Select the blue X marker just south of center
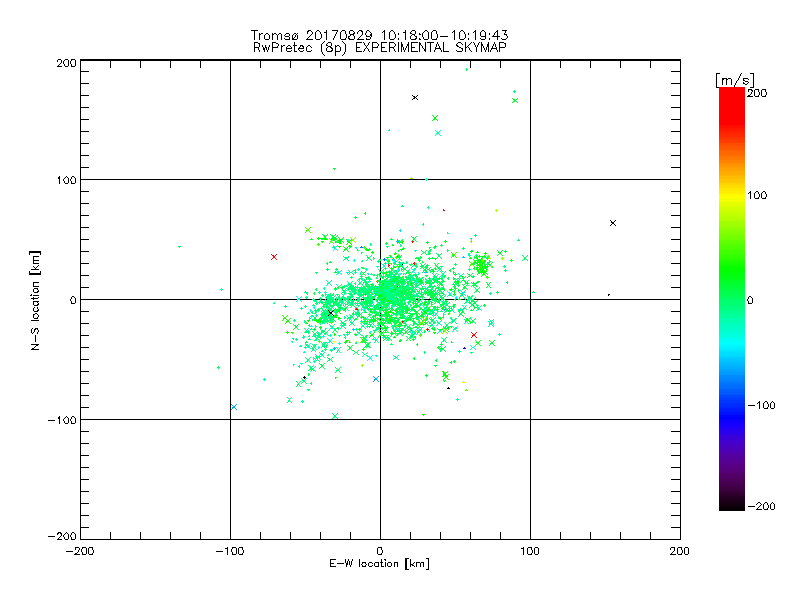This screenshot has height=600, width=800. [x=376, y=379]
